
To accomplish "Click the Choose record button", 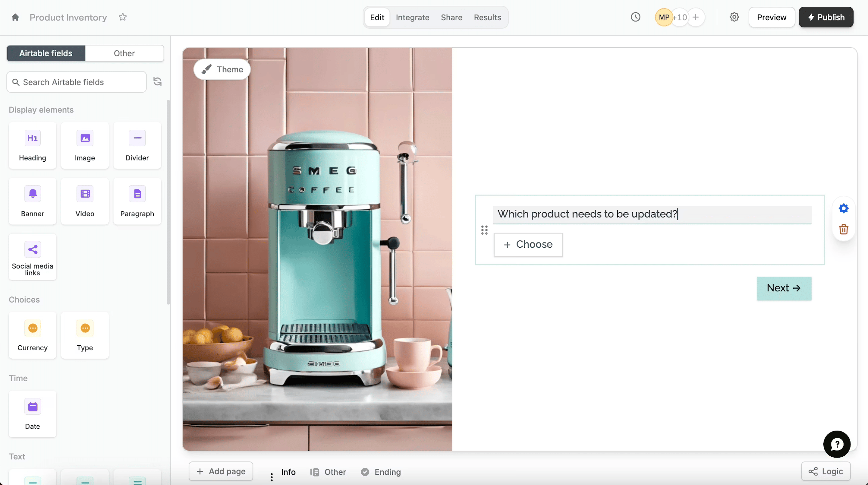I will pyautogui.click(x=528, y=245).
